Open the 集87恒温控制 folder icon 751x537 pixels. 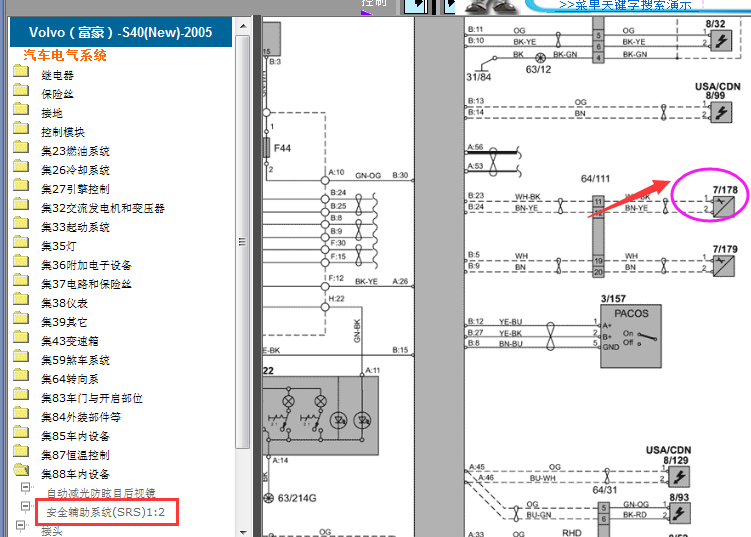21,452
